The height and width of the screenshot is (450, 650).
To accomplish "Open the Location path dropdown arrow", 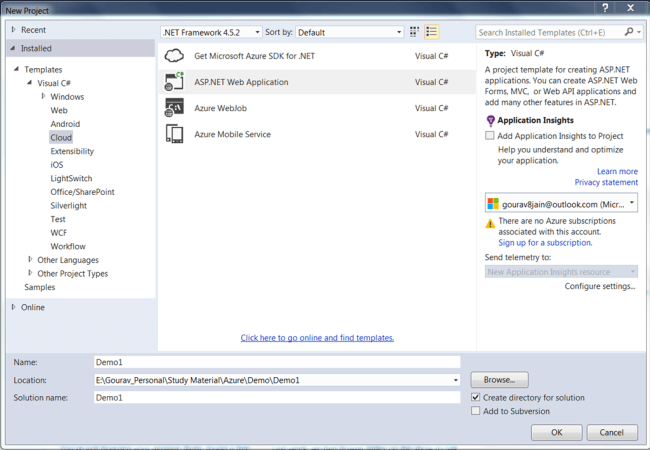I will point(455,380).
